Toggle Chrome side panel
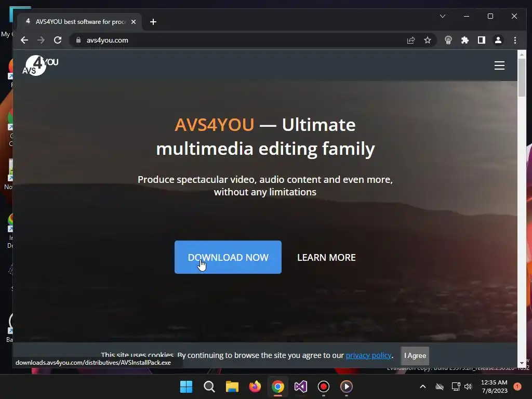Viewport: 532px width, 399px height. point(482,40)
